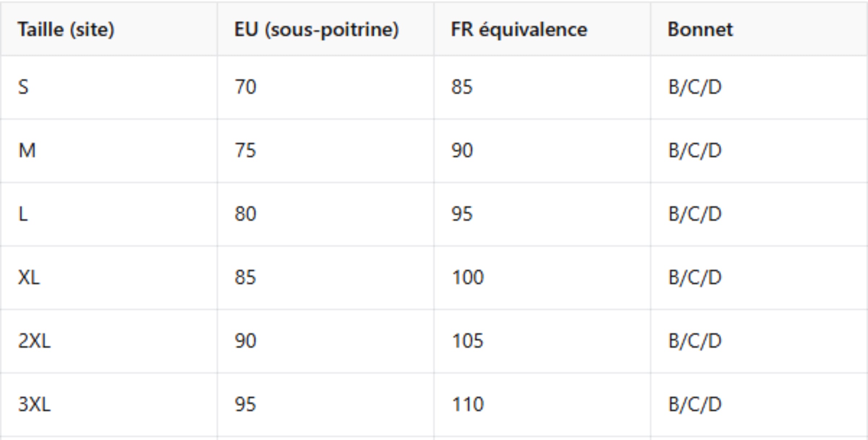868x440 pixels.
Task: Select the size M cell
Action: click(x=109, y=151)
